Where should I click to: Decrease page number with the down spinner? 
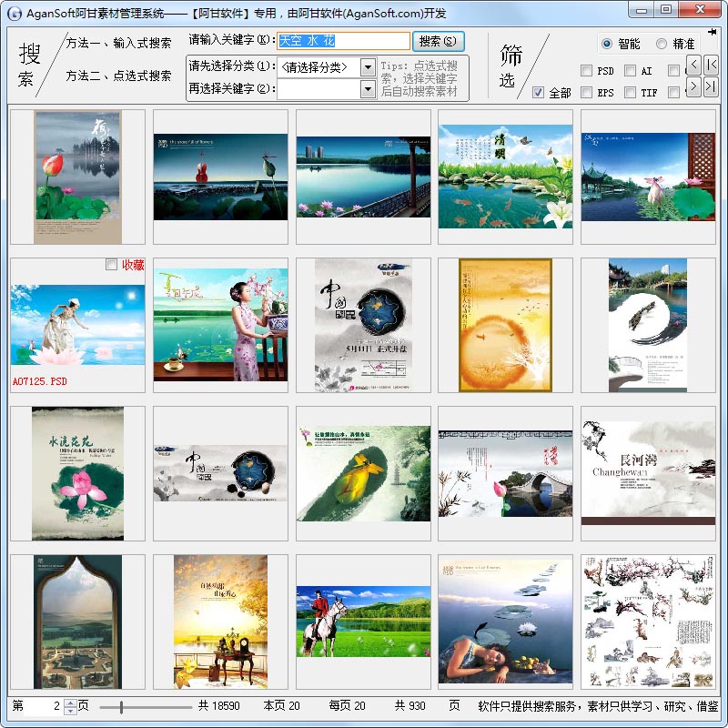[70, 711]
